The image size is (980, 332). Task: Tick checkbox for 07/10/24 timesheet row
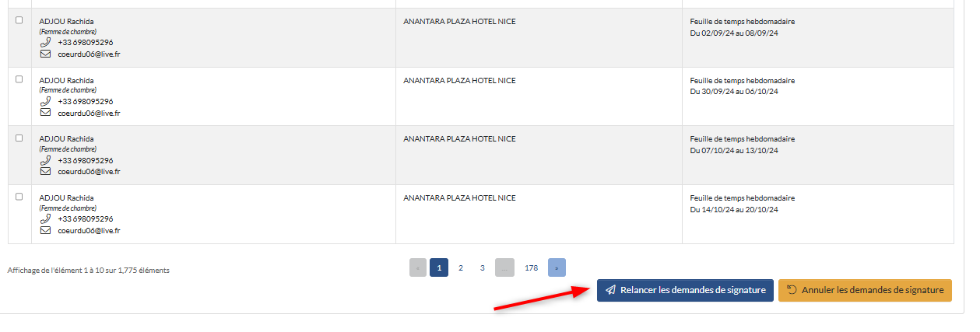pos(19,138)
